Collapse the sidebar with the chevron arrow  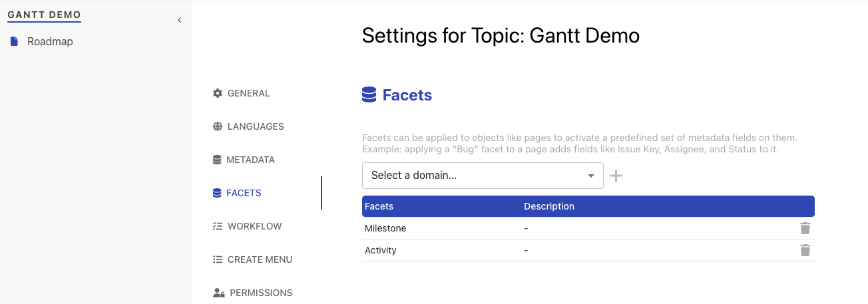tap(179, 20)
